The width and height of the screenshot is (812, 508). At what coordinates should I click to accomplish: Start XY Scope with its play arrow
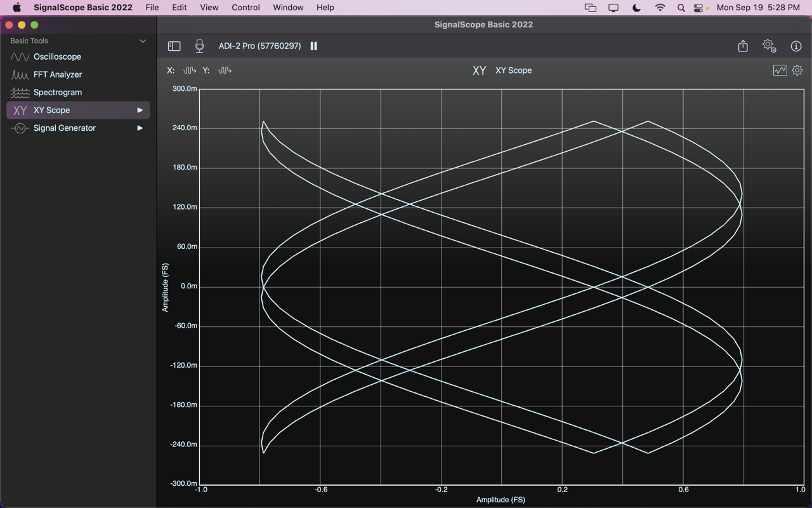tap(140, 110)
